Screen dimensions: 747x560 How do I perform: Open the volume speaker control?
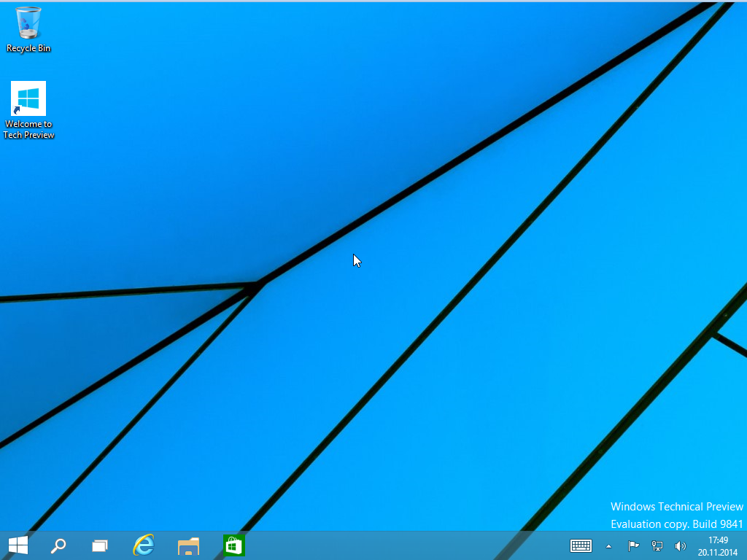click(681, 546)
